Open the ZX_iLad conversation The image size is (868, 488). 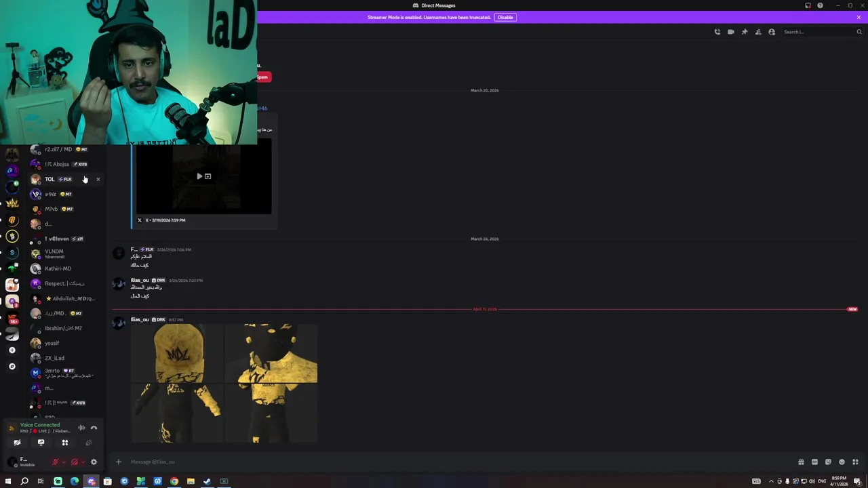pos(64,358)
